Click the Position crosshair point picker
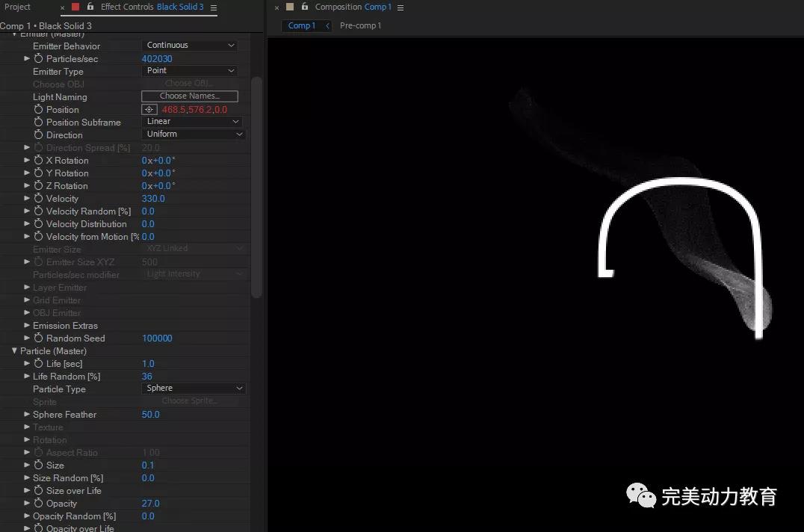 pyautogui.click(x=149, y=110)
